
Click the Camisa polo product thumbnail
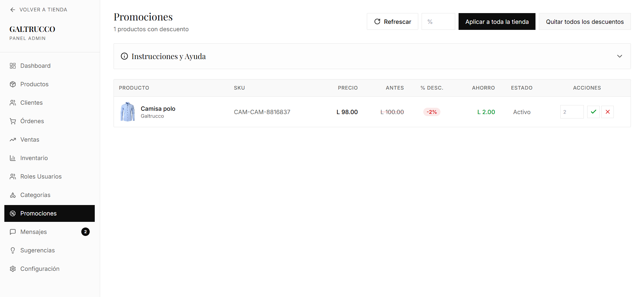click(x=128, y=112)
